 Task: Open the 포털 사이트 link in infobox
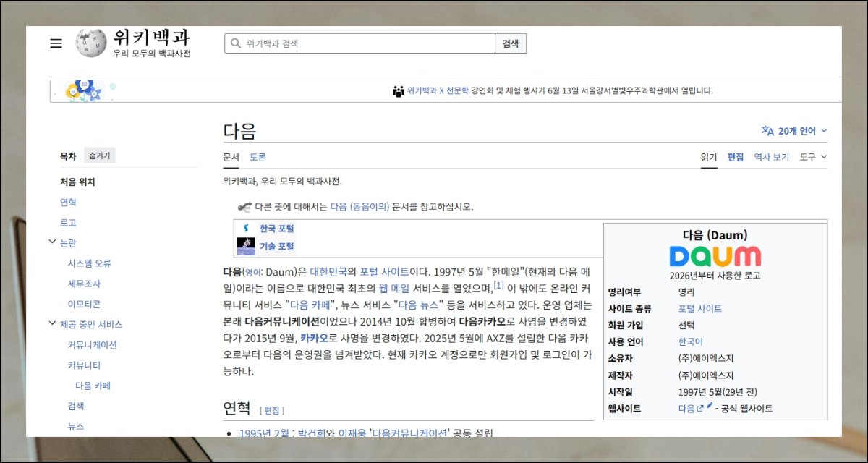700,309
